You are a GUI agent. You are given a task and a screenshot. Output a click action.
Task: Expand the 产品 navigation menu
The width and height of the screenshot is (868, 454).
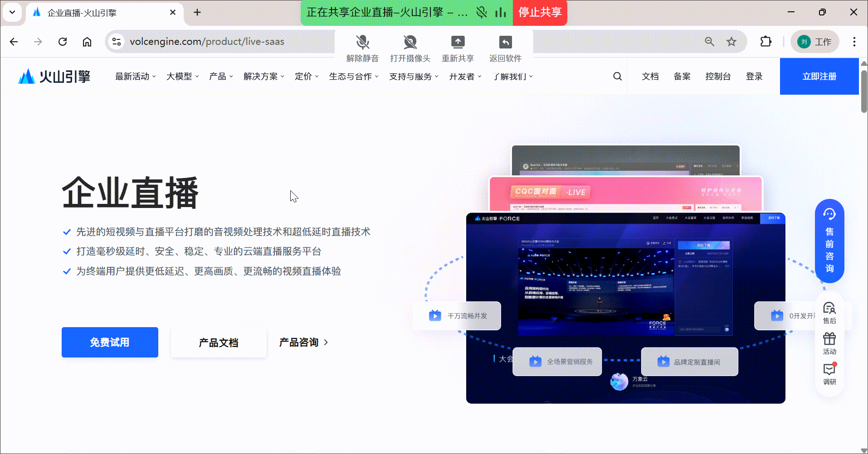[x=221, y=77]
